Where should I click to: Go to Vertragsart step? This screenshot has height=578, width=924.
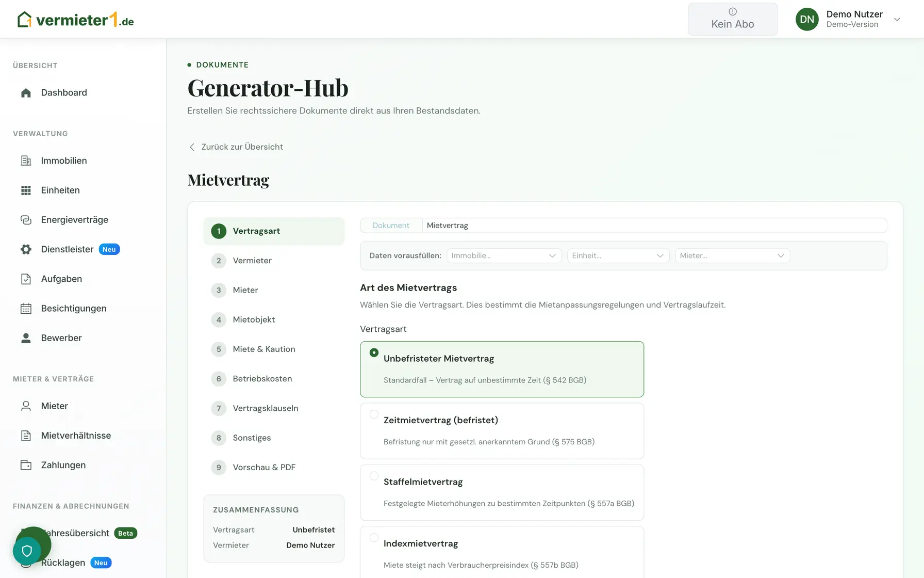pyautogui.click(x=274, y=231)
